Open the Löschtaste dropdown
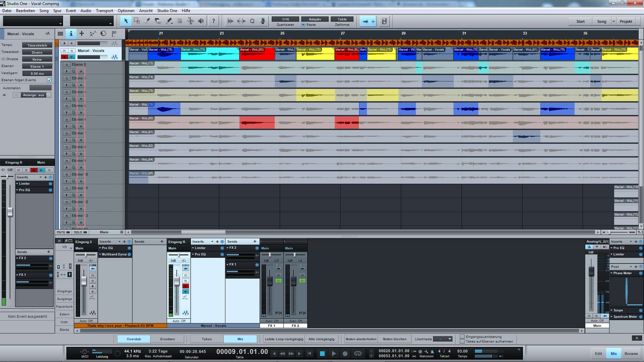This screenshot has width=644, height=362. 443,339
